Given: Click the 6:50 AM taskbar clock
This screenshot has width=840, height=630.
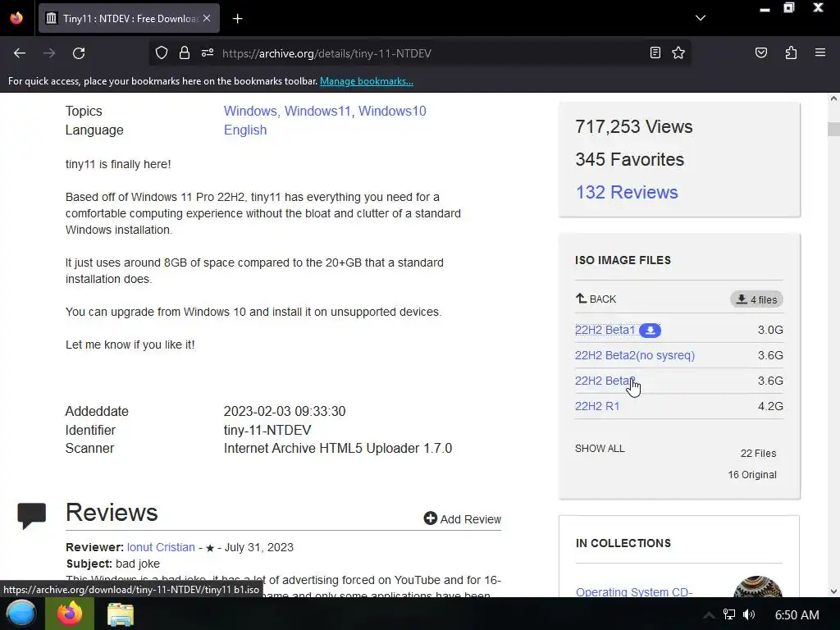Looking at the screenshot, I should [797, 615].
